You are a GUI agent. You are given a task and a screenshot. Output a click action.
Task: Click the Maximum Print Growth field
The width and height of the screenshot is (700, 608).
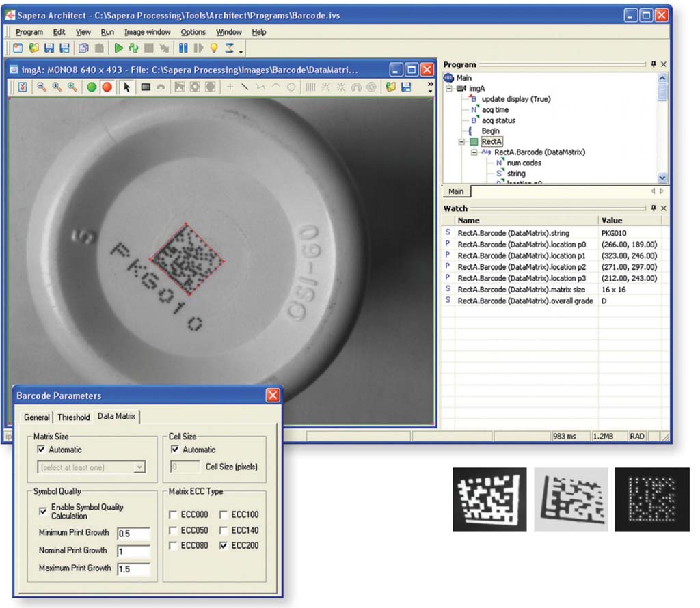pos(133,569)
